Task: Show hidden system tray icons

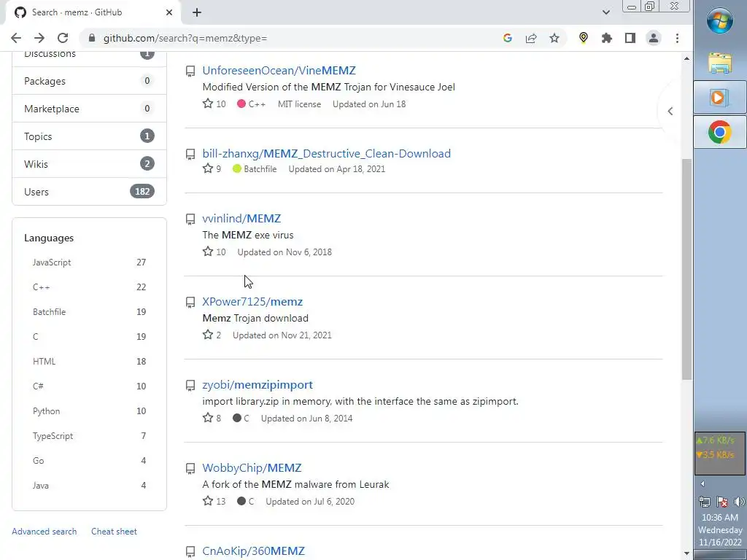Action: pos(703,484)
